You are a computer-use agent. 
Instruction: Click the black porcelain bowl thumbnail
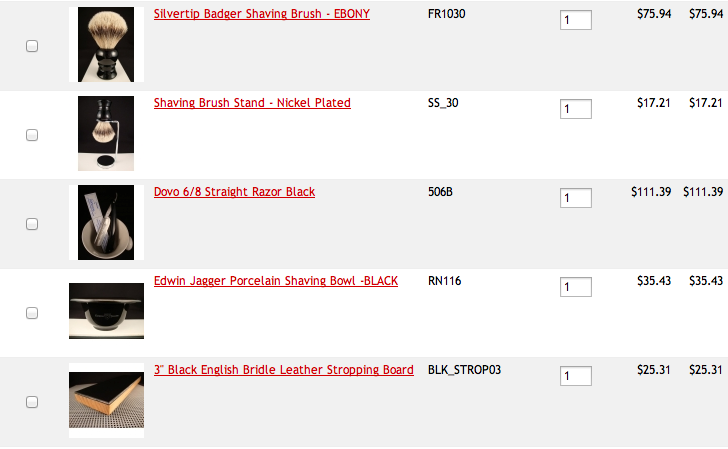(106, 311)
